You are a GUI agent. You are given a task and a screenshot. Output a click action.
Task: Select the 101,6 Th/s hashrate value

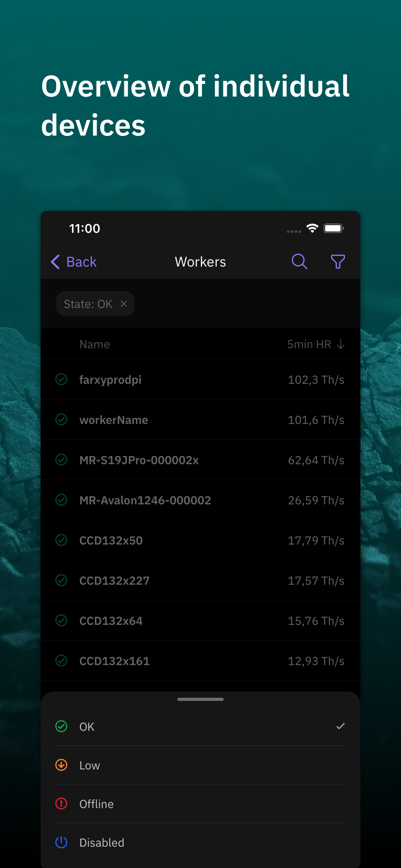pos(316,420)
